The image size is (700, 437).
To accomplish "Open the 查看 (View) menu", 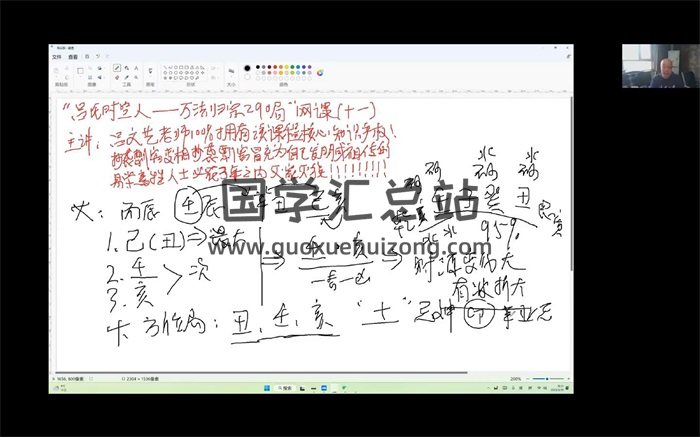I will [x=72, y=57].
